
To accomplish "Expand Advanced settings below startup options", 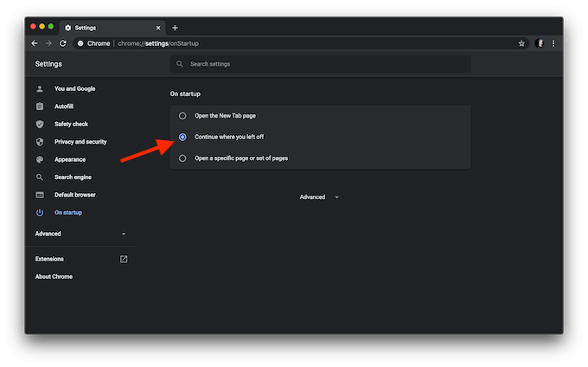I will (319, 197).
